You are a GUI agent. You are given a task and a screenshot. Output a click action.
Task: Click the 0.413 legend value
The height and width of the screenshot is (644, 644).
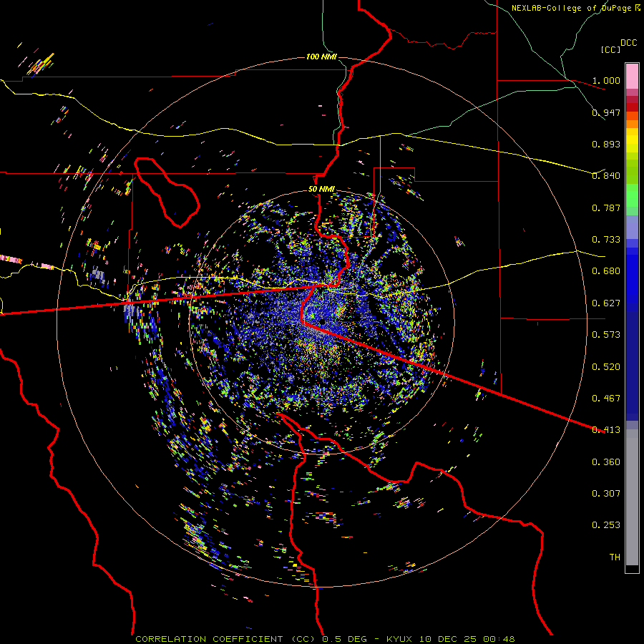pos(606,430)
